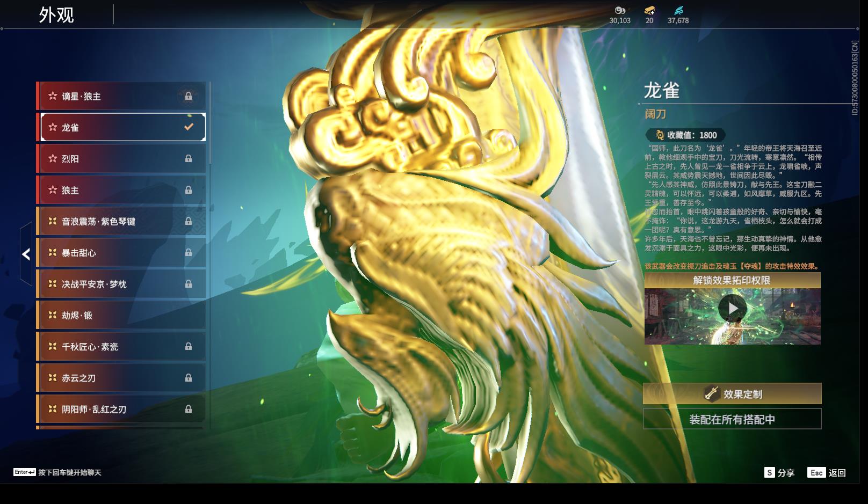Click the 龙雀 weapon title in the detail panel

(x=662, y=91)
